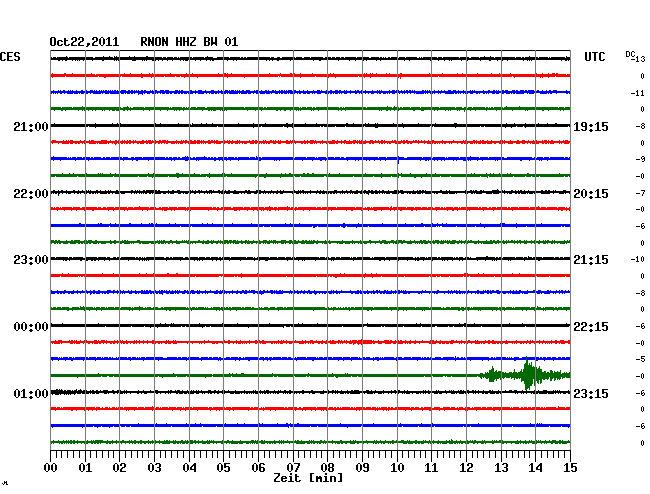Select the 21:00 local time label
Screen dimensions: 650x494
[x=31, y=127]
